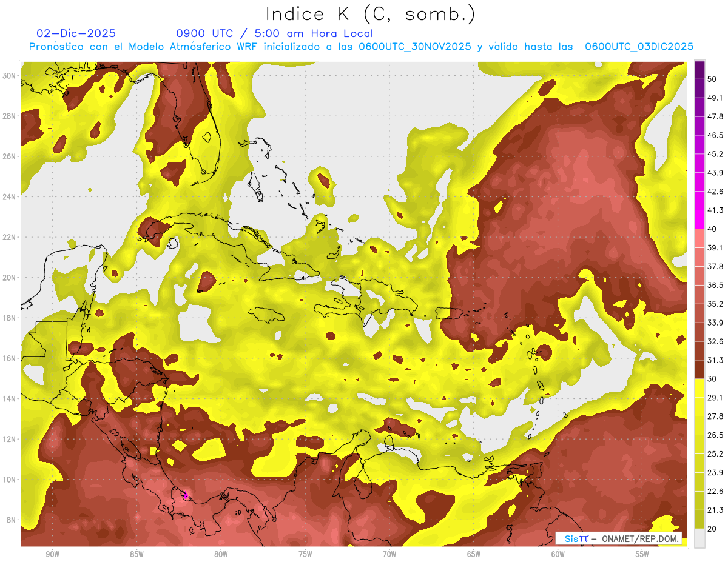Click colorbar label "40"
This screenshot has height=562, width=728.
point(712,229)
